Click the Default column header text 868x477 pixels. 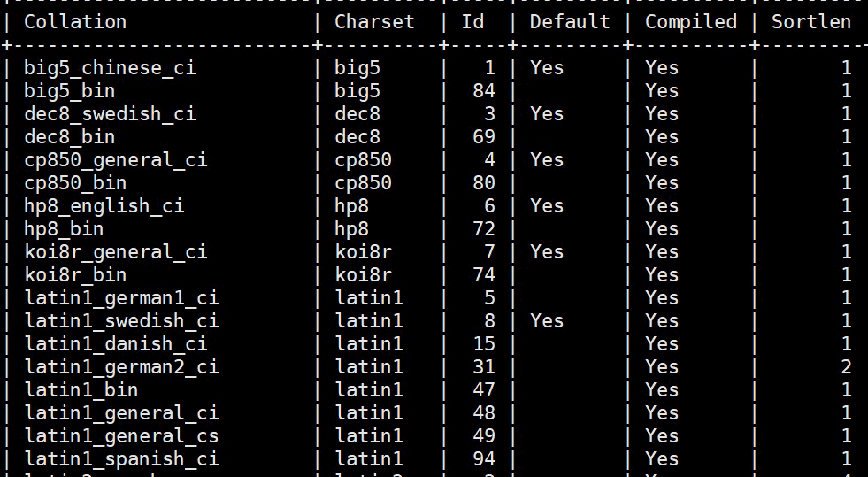(x=570, y=21)
